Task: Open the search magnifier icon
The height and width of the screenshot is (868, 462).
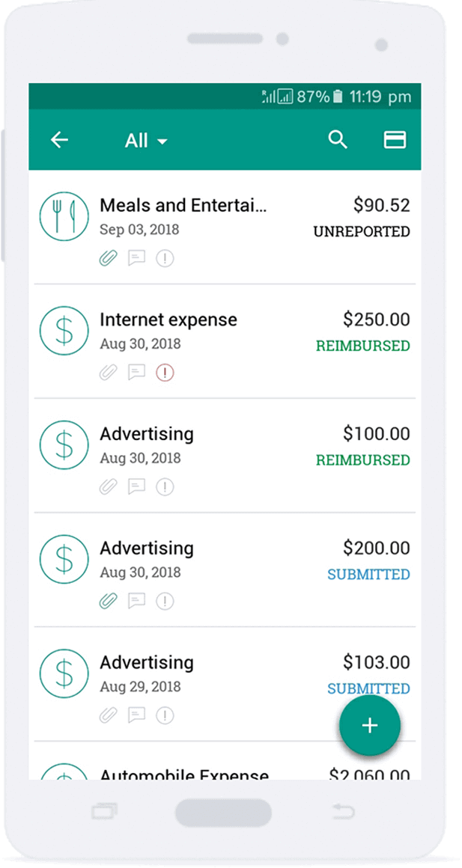Action: click(x=338, y=140)
